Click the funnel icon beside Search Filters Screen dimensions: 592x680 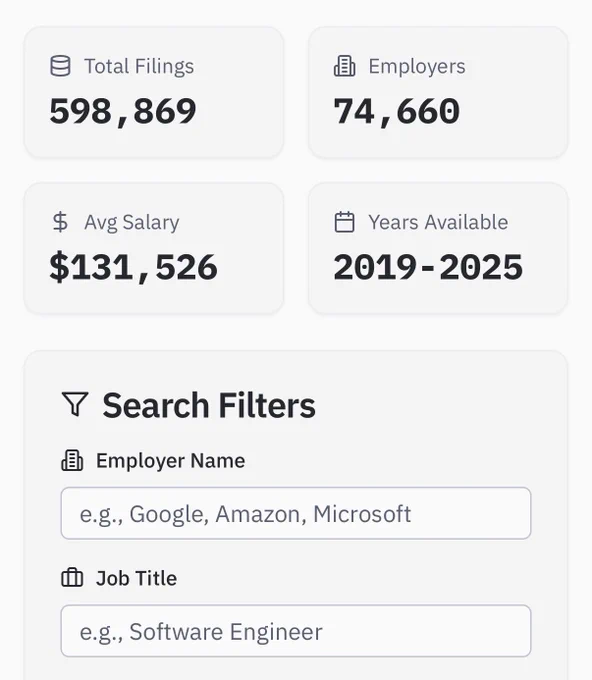75,404
